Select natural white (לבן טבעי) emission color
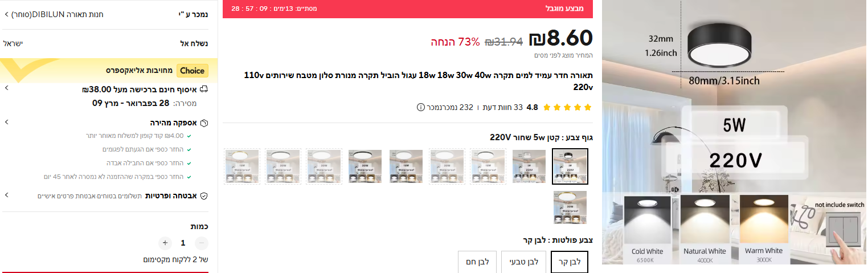The width and height of the screenshot is (868, 273). click(x=523, y=262)
